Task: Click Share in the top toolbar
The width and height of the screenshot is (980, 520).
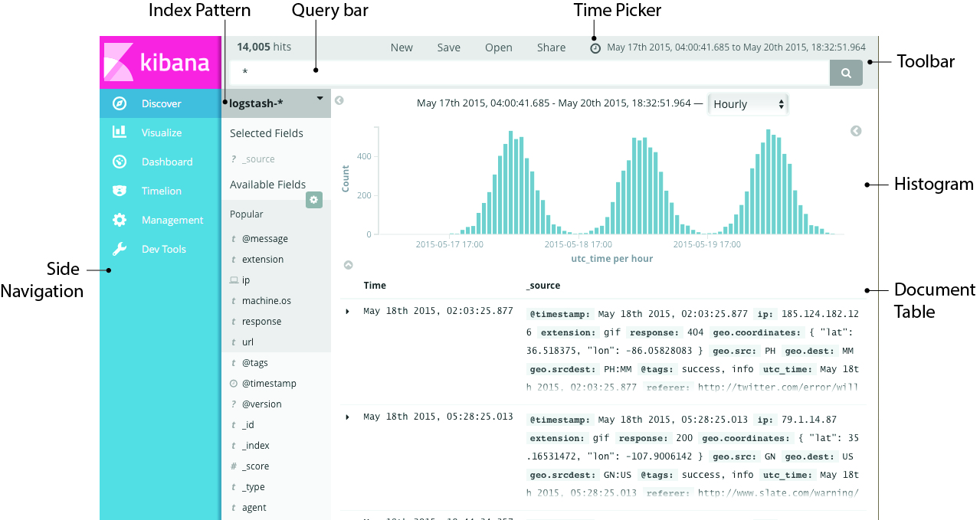Action: tap(551, 47)
